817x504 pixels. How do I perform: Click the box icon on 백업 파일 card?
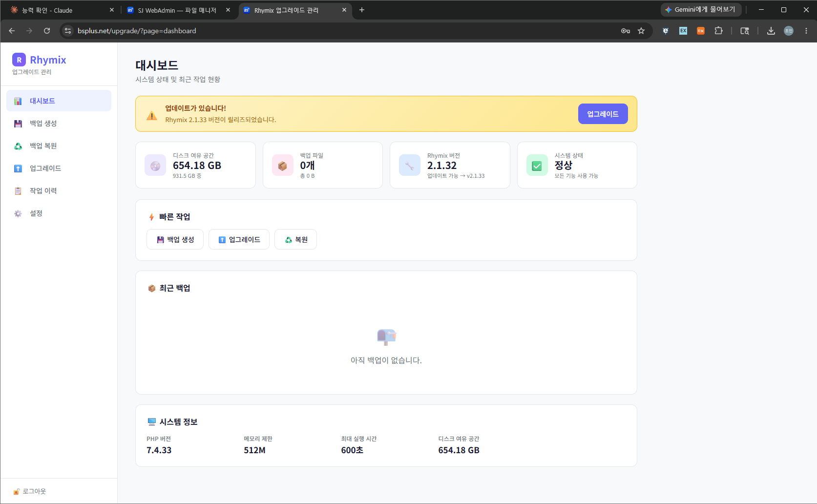point(283,165)
